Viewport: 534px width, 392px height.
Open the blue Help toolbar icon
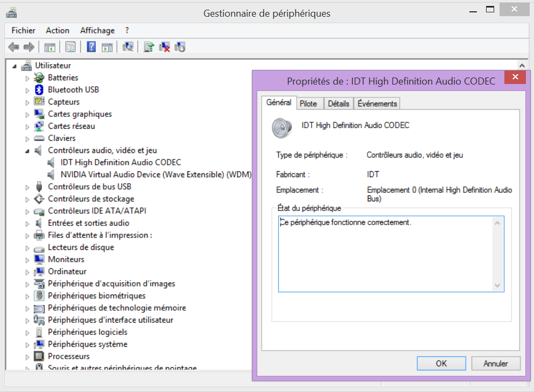click(92, 47)
